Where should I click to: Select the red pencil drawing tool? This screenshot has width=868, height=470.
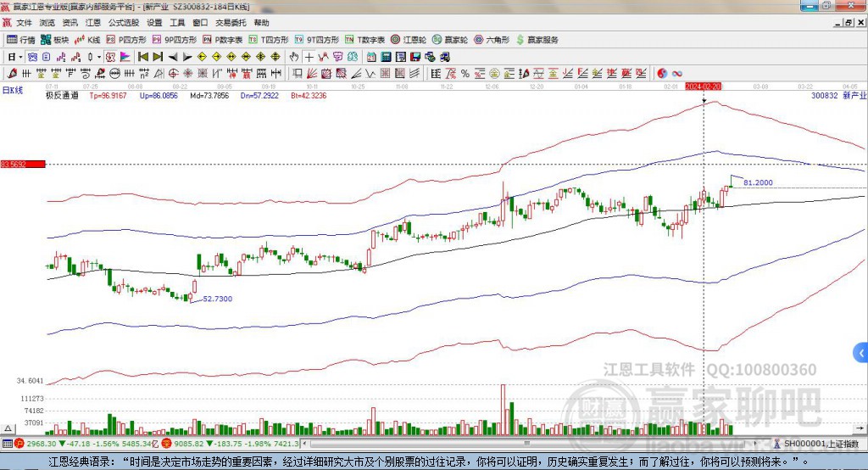click(12, 73)
